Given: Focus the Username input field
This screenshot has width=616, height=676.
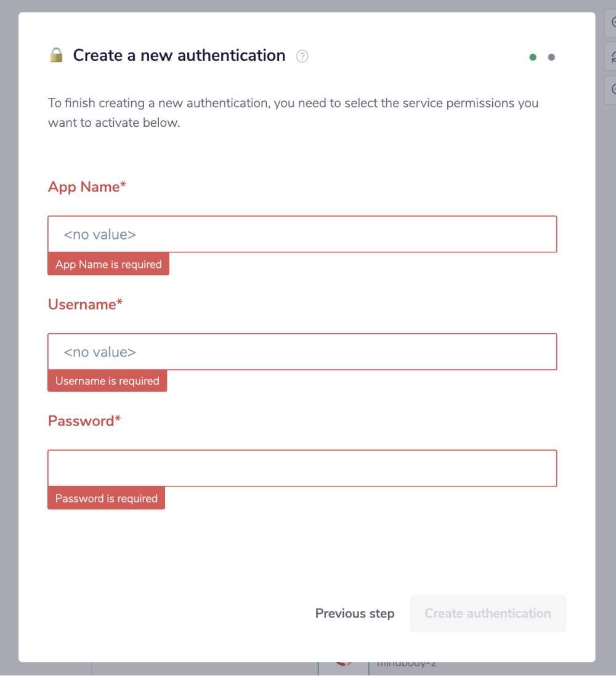Looking at the screenshot, I should pos(302,352).
